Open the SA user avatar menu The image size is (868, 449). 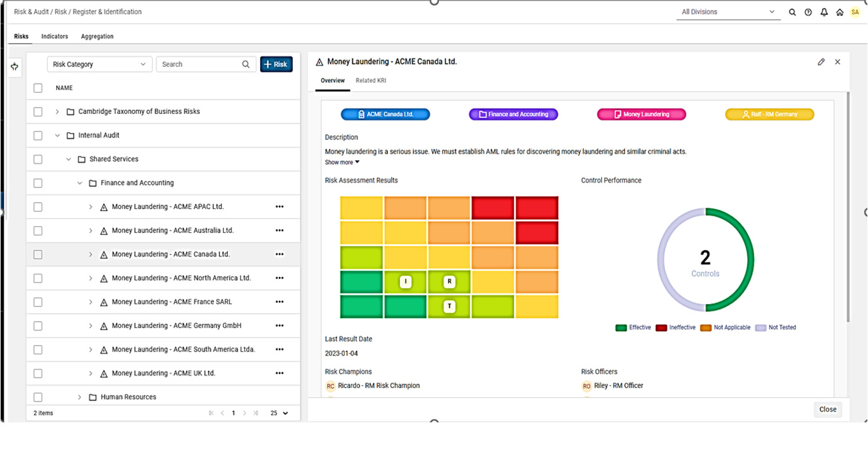point(855,12)
